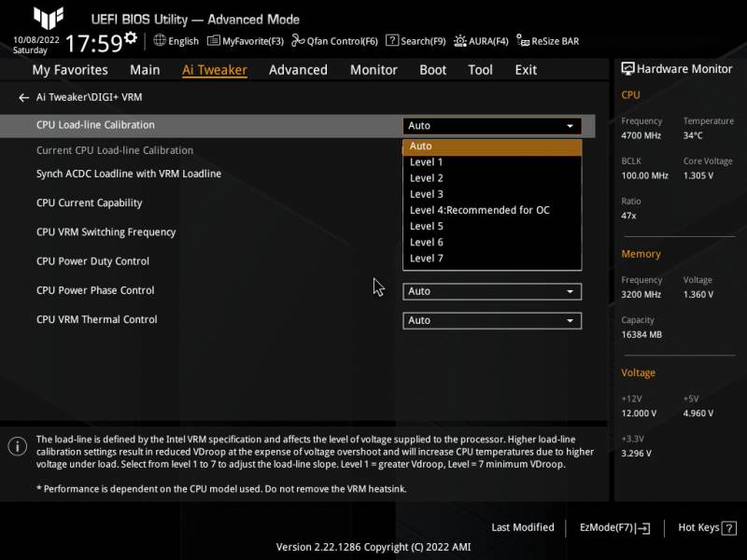Click the back arrow to Ai Tweaker
The height and width of the screenshot is (560, 747).
coord(24,98)
